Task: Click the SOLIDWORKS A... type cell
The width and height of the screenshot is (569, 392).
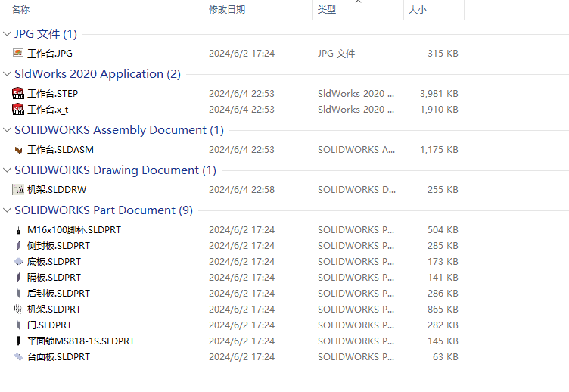Action: 356,150
